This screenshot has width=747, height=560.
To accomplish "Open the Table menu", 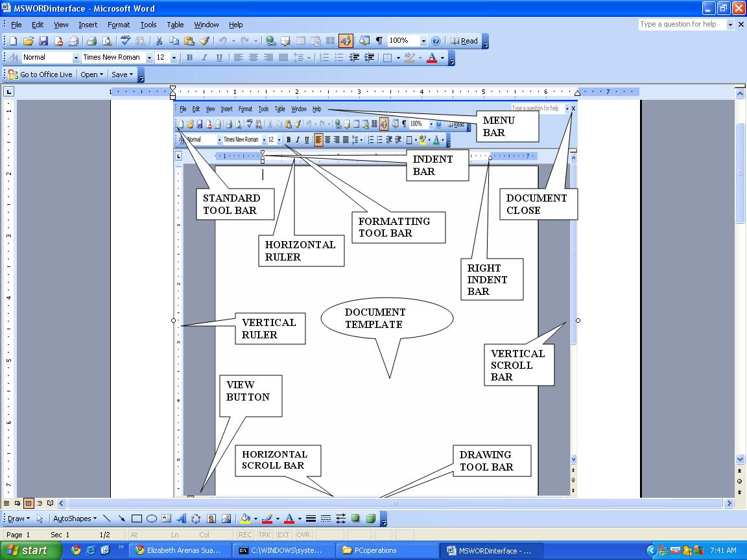I will point(175,25).
